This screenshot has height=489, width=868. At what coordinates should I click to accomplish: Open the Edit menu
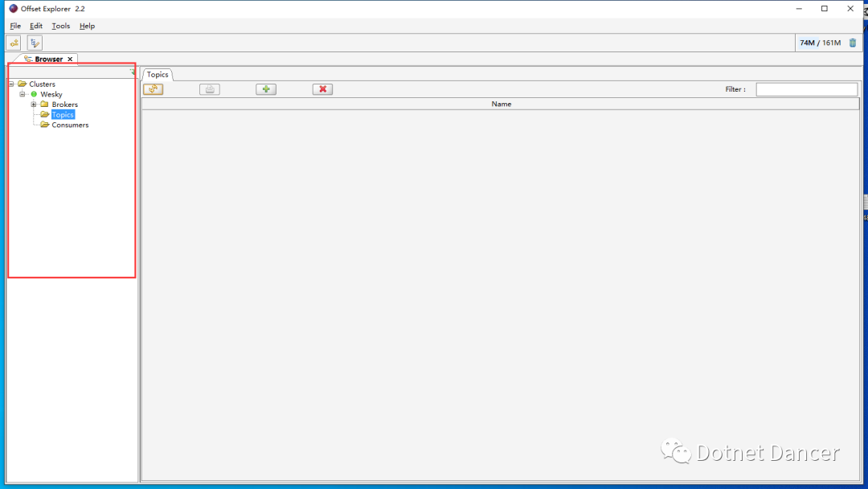pyautogui.click(x=36, y=26)
